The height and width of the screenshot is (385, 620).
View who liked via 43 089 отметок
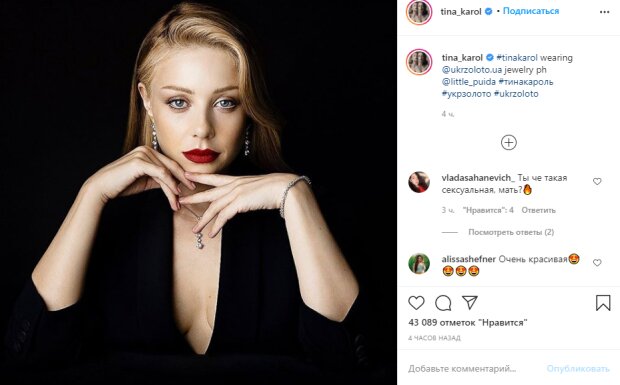click(468, 323)
